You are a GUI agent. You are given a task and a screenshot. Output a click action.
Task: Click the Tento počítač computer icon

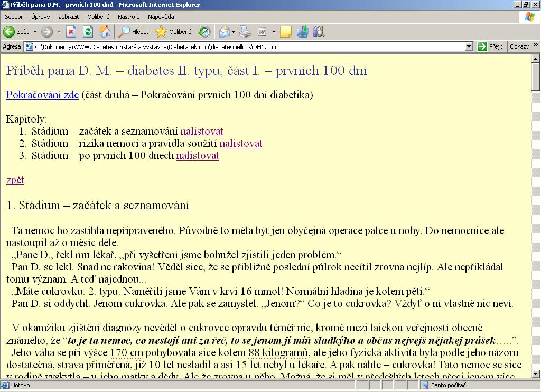coord(425,385)
